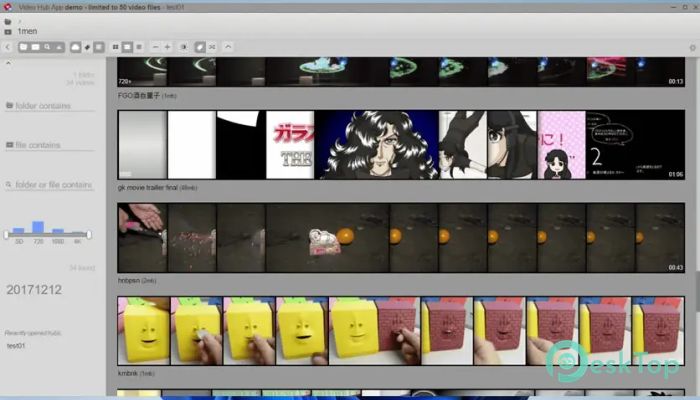The width and height of the screenshot is (700, 400).
Task: Collapse the sidebar with the up caret
Action: 8,63
